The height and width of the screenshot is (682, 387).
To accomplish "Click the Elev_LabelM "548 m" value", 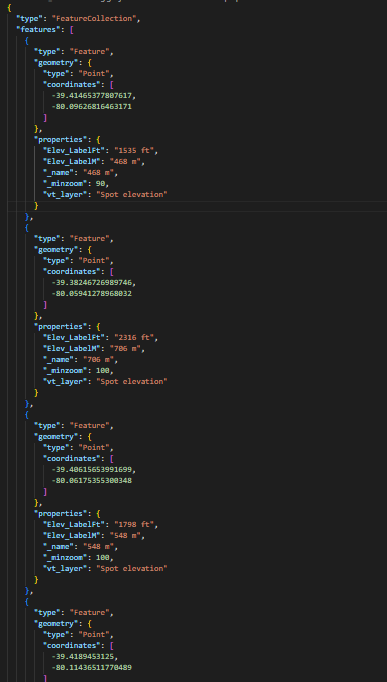I will point(126,535).
